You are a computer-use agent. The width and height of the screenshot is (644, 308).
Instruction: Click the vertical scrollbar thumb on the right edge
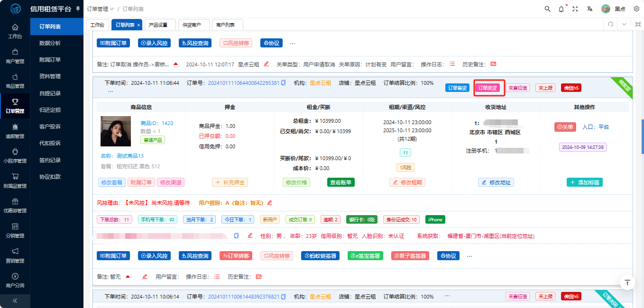(642, 136)
